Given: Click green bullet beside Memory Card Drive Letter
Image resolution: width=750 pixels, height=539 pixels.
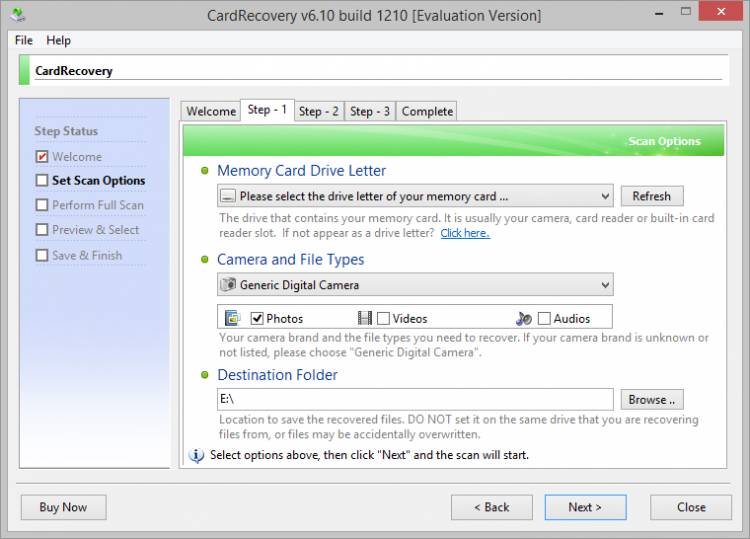Looking at the screenshot, I should tap(205, 171).
